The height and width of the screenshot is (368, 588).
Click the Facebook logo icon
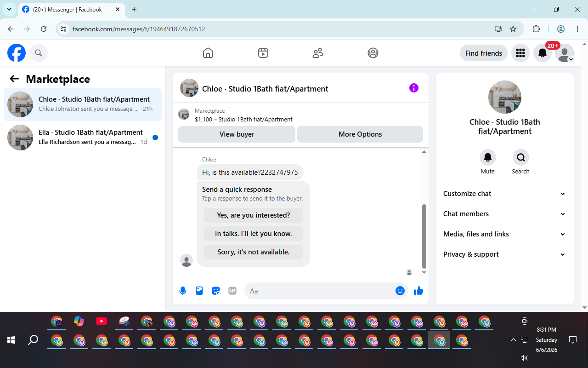coord(17,53)
